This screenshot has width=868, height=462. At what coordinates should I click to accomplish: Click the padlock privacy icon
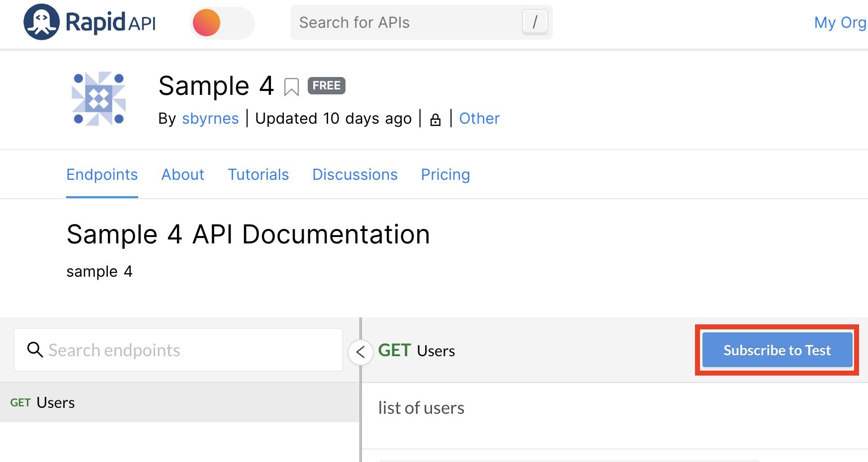(x=435, y=120)
